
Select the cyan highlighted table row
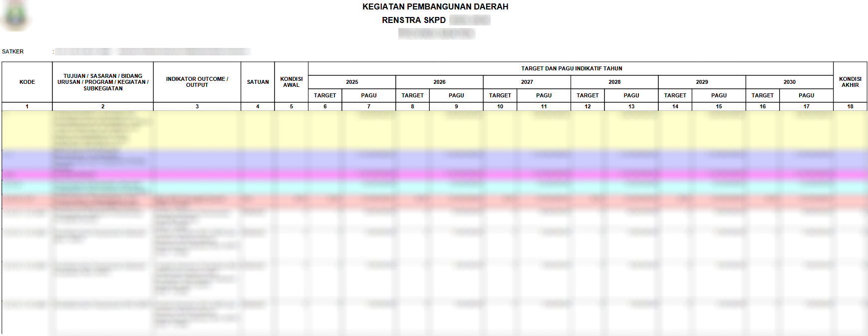(x=434, y=187)
